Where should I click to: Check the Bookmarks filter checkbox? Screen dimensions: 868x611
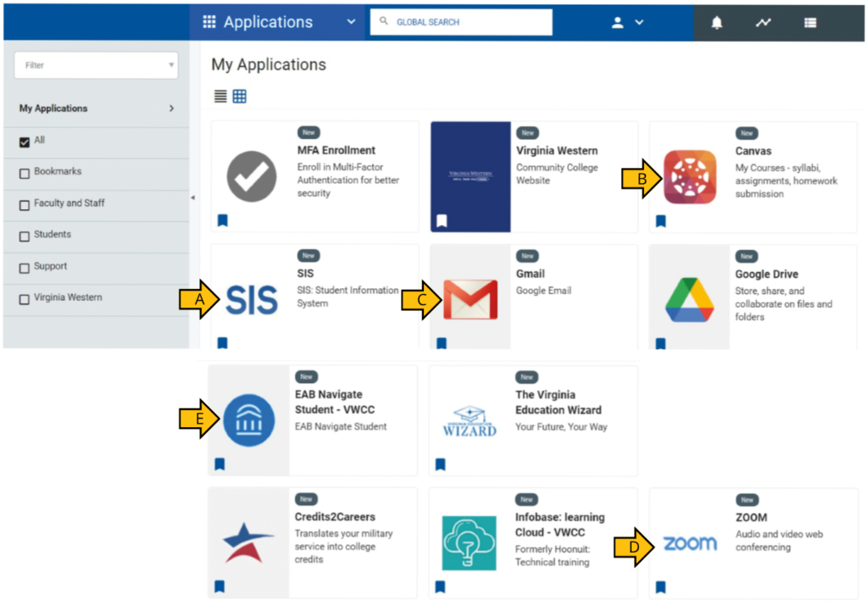click(x=25, y=174)
